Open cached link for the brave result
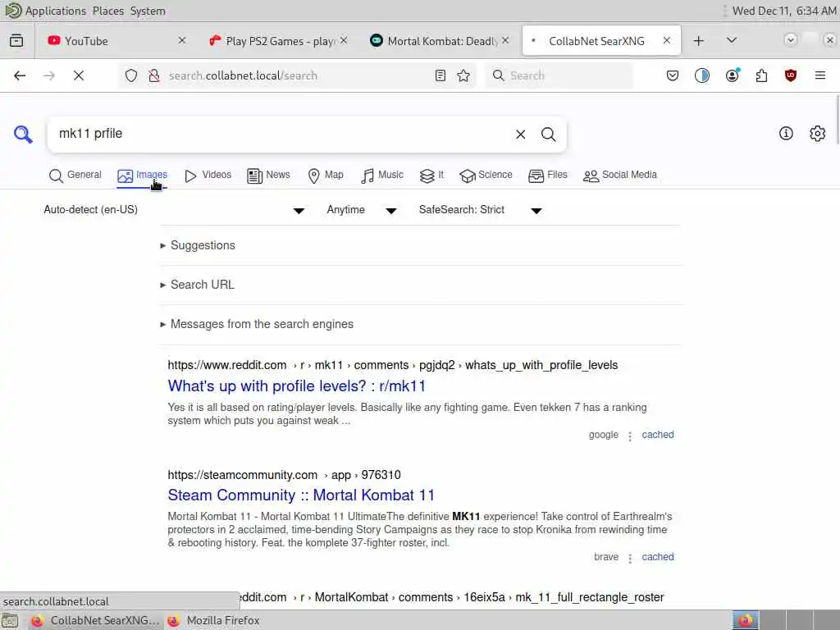Viewport: 840px width, 630px height. (x=658, y=557)
